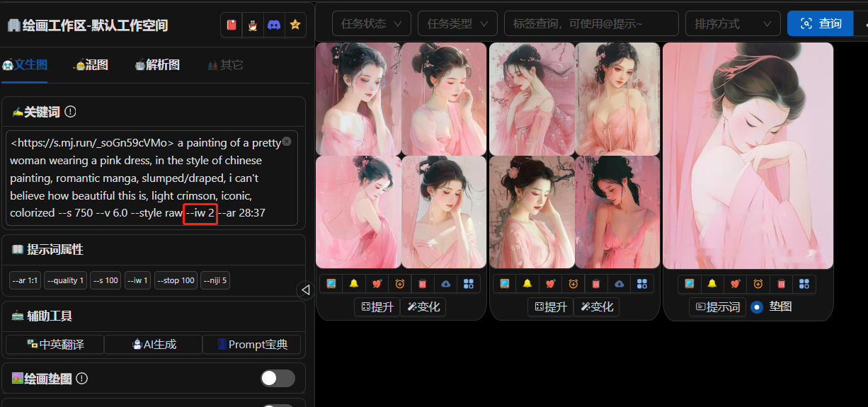868x407 pixels.
Task: Switch to the 混图 tab
Action: [x=92, y=65]
